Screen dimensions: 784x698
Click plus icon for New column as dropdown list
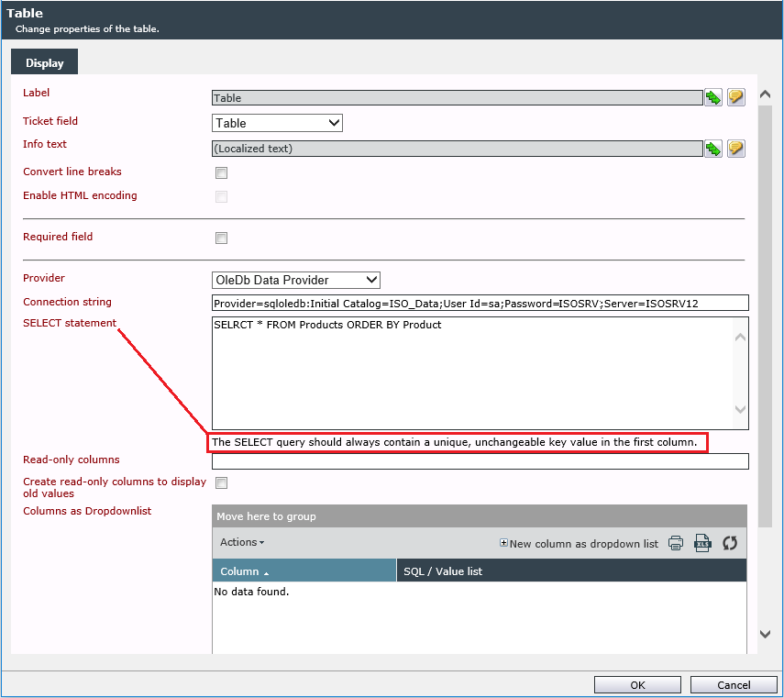(503, 543)
